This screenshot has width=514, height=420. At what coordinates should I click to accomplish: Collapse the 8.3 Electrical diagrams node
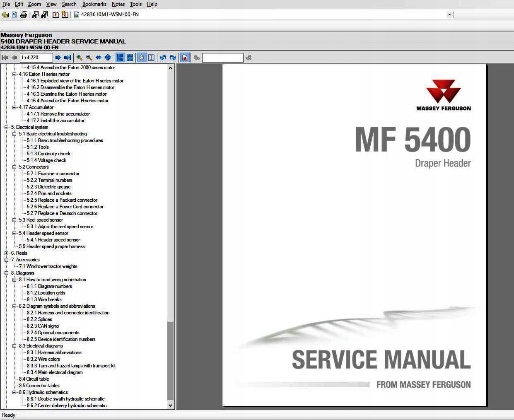tap(14, 346)
